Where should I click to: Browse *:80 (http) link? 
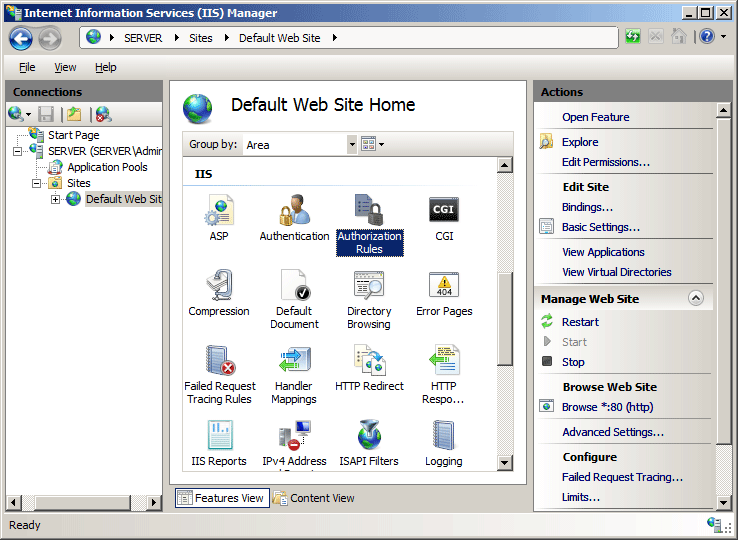click(607, 407)
